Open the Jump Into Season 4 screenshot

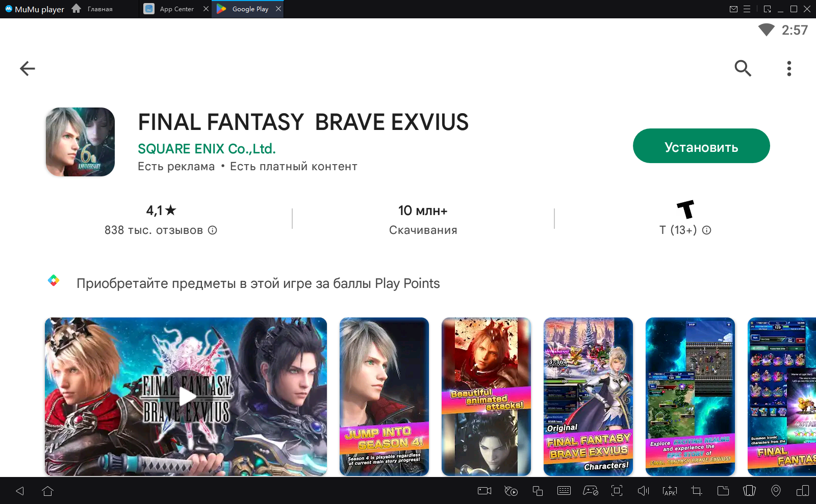point(384,396)
